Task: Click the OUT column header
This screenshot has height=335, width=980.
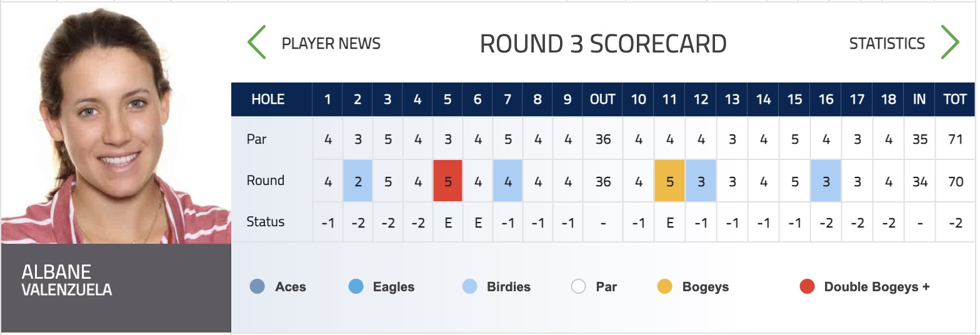Action: (x=602, y=99)
